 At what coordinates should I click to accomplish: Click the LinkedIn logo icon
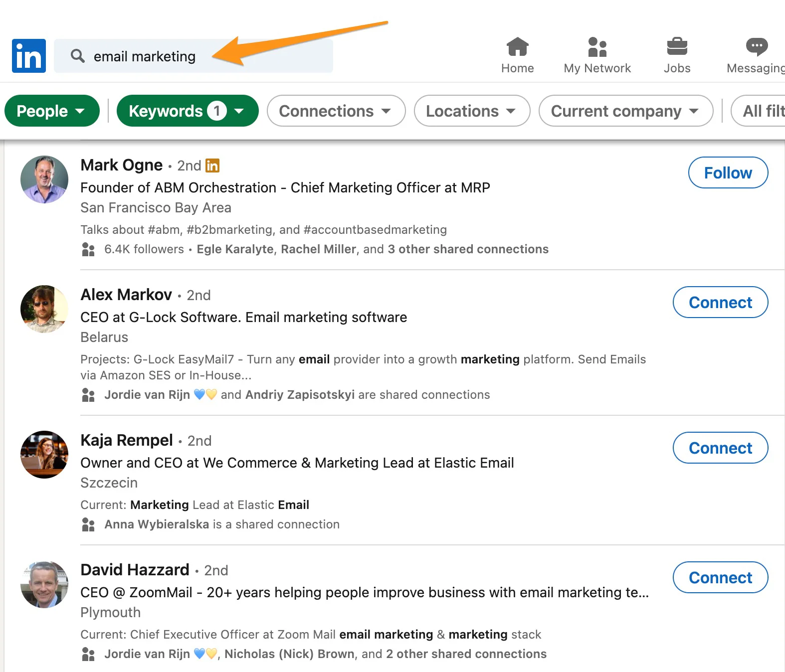[29, 56]
